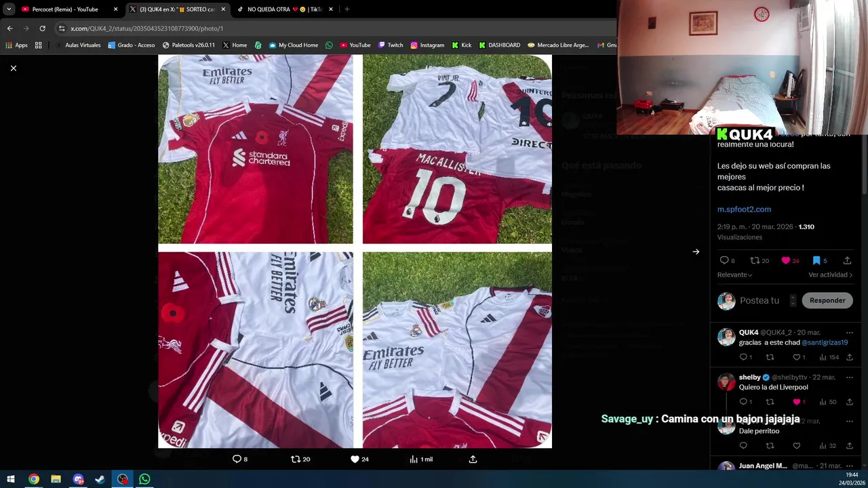Repost using the retweet icon below the photo
Image resolution: width=868 pixels, height=488 pixels.
(295, 459)
